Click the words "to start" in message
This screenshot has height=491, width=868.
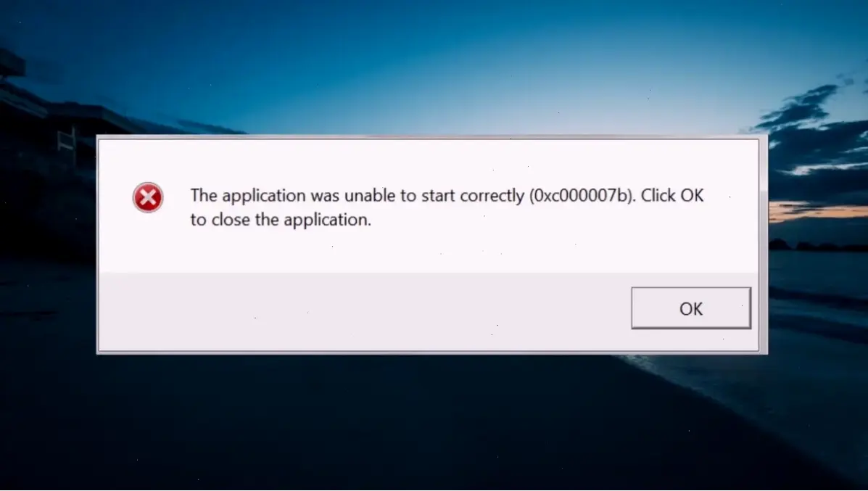point(432,196)
